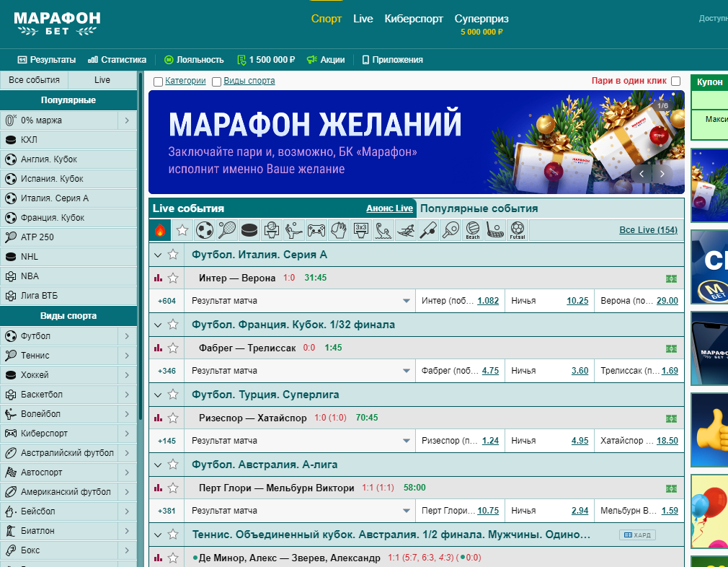Viewport: 728px width, 567px height.
Task: Favorite the Футбол. Турция. Суперлига league
Action: point(173,394)
